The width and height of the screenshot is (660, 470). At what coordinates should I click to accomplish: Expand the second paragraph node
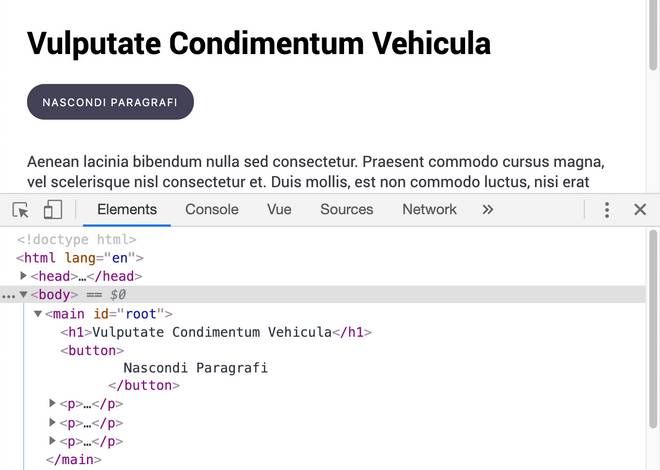[53, 423]
